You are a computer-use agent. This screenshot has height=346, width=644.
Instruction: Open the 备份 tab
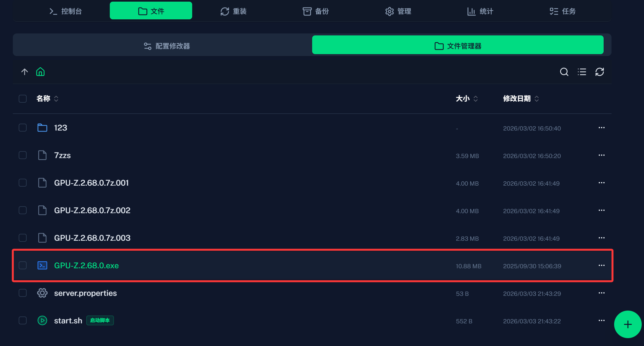315,11
